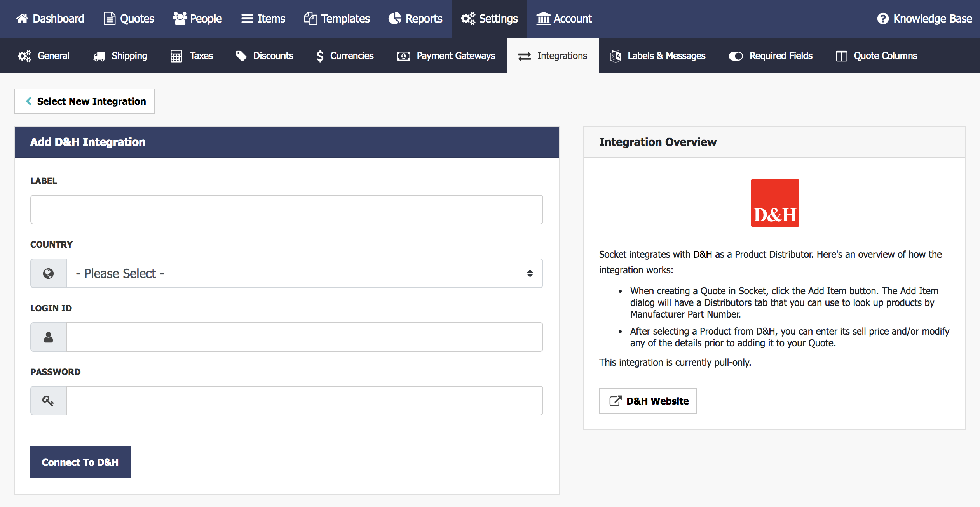The image size is (980, 507).
Task: Click the Payment Gateways money icon
Action: click(x=403, y=56)
